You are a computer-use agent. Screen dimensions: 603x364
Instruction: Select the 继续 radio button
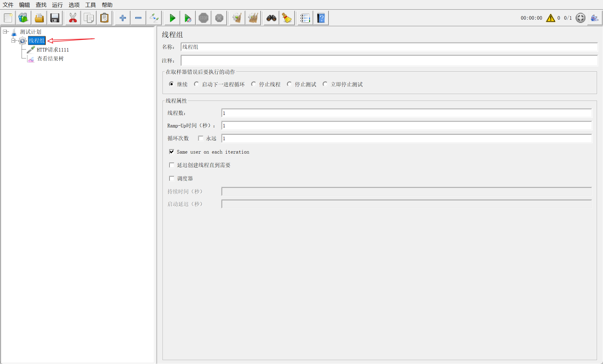tap(171, 84)
